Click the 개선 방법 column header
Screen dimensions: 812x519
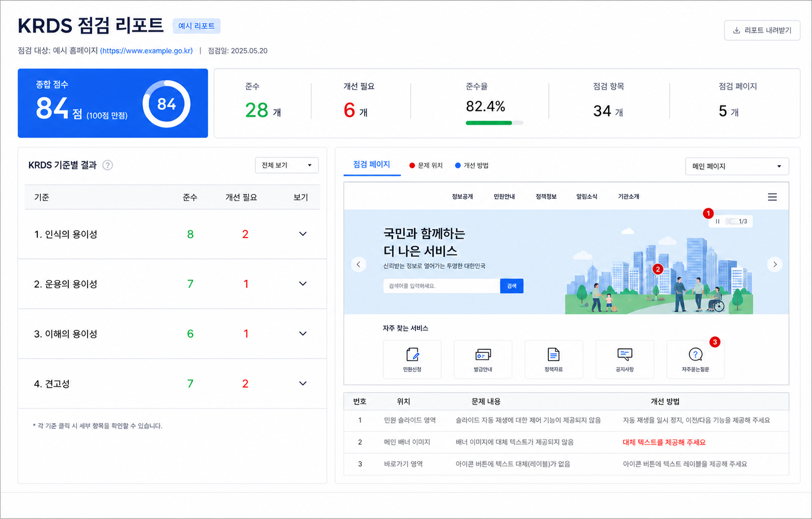click(665, 402)
